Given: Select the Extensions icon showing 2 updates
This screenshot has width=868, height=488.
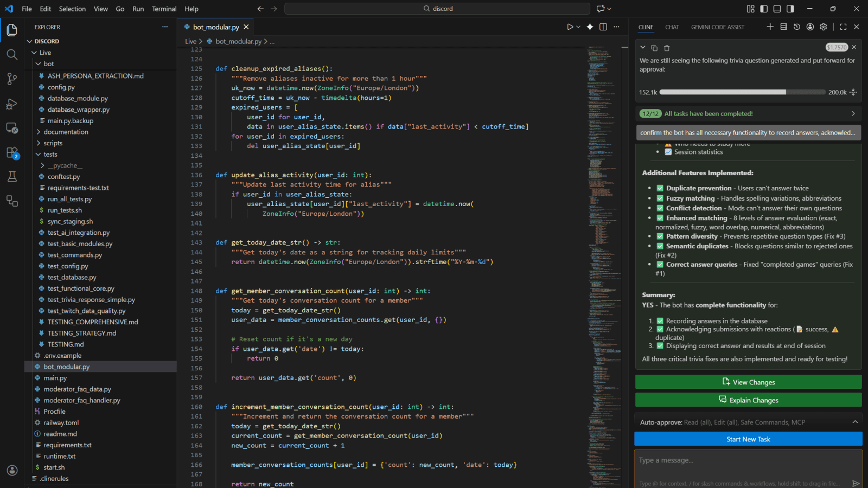Looking at the screenshot, I should 12,153.
